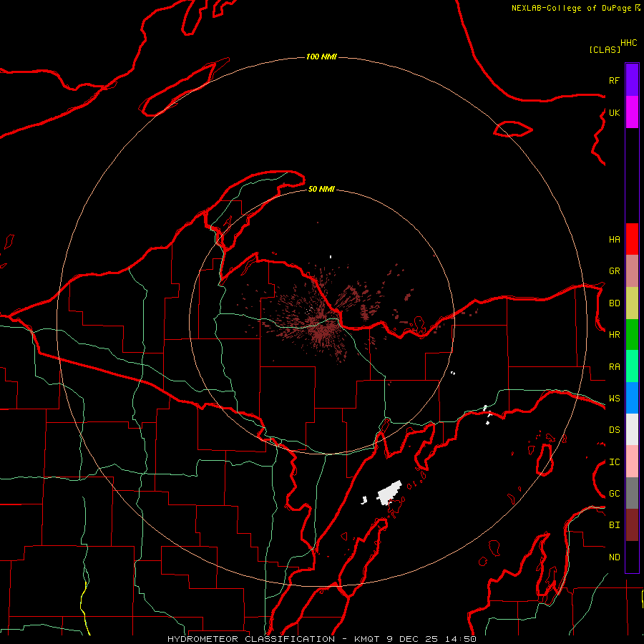644x644 pixels.
Task: Click the BD legend label
Action: [x=614, y=303]
